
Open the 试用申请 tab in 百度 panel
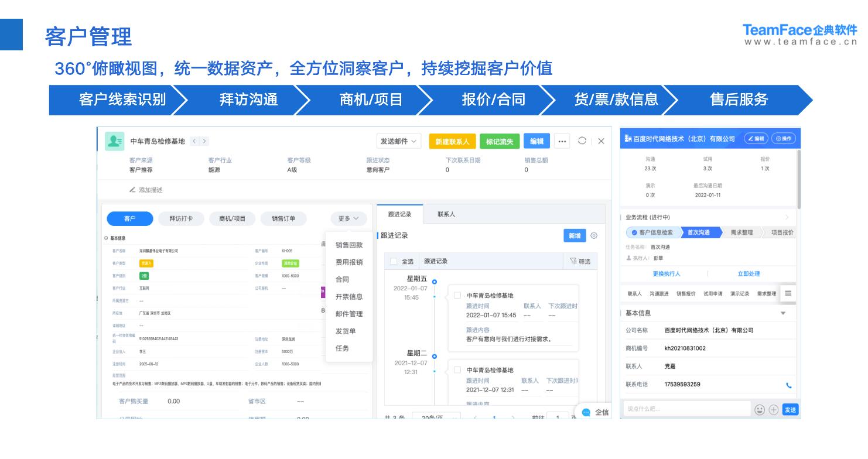(x=713, y=293)
